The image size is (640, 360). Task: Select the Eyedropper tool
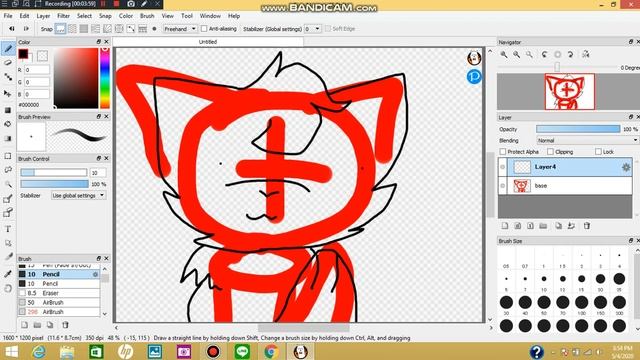[8, 273]
